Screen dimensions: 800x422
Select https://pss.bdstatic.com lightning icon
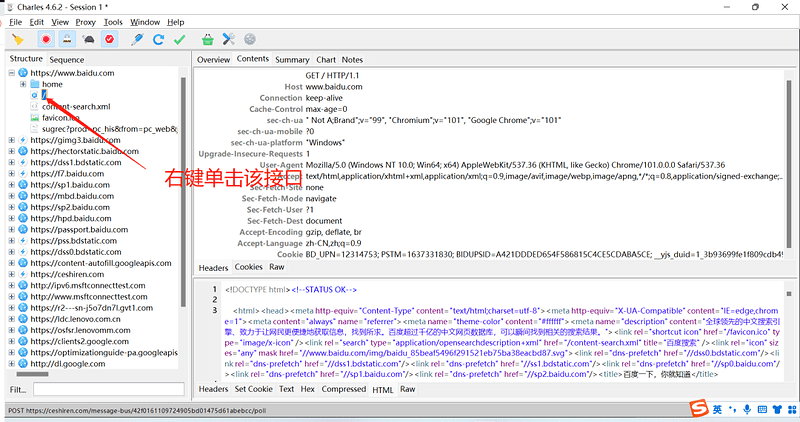tap(23, 241)
